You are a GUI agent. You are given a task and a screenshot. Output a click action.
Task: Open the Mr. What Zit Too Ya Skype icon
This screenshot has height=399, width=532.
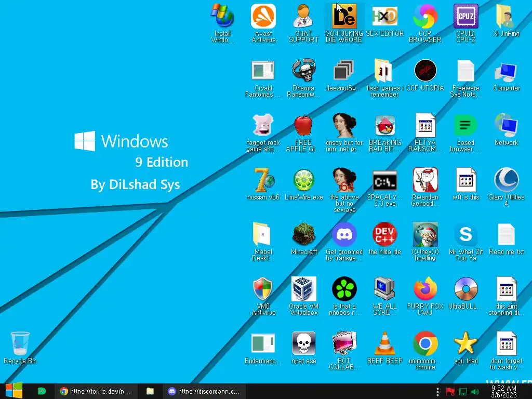pos(465,242)
